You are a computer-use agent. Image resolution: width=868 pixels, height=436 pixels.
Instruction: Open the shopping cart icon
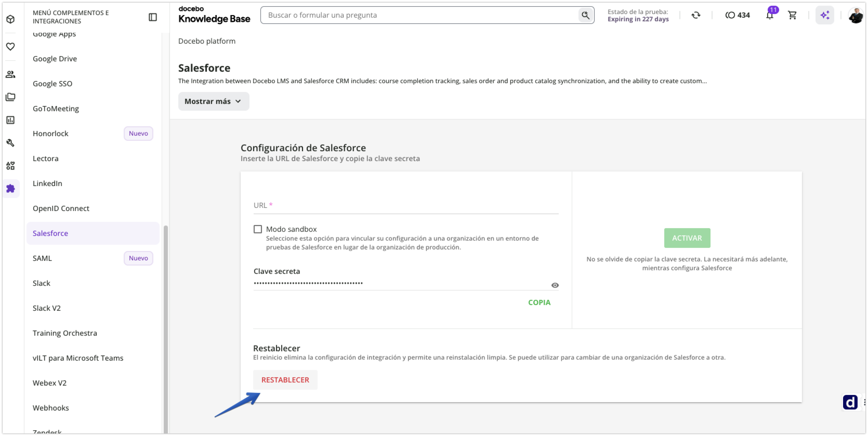[792, 15]
